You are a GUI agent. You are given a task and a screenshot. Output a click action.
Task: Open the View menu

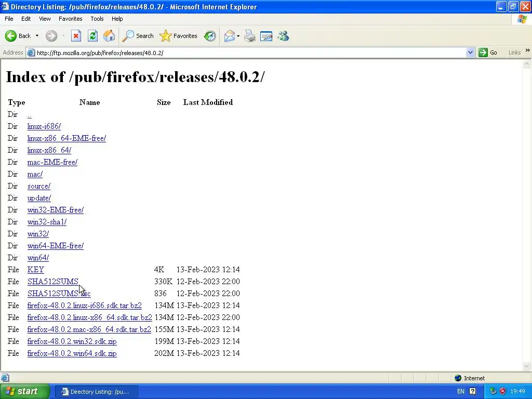tap(45, 19)
